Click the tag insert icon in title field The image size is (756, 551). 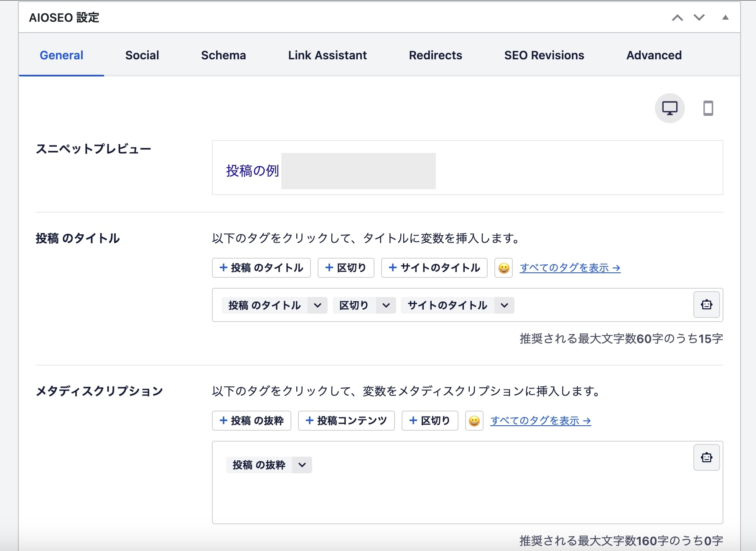coord(706,305)
